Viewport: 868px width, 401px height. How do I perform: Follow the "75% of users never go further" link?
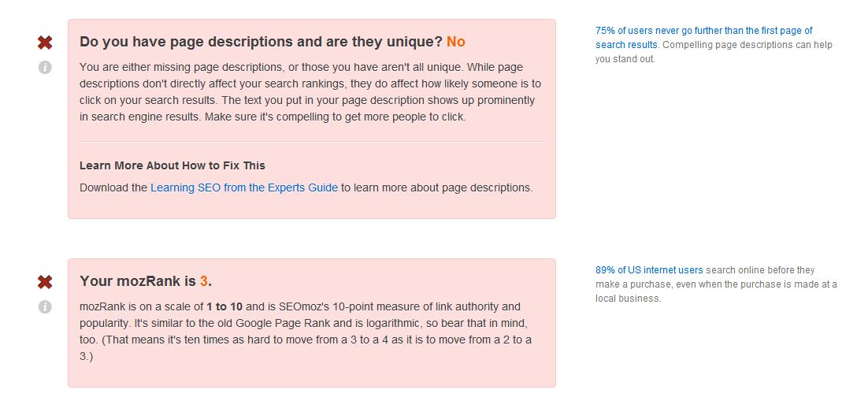pyautogui.click(x=703, y=38)
